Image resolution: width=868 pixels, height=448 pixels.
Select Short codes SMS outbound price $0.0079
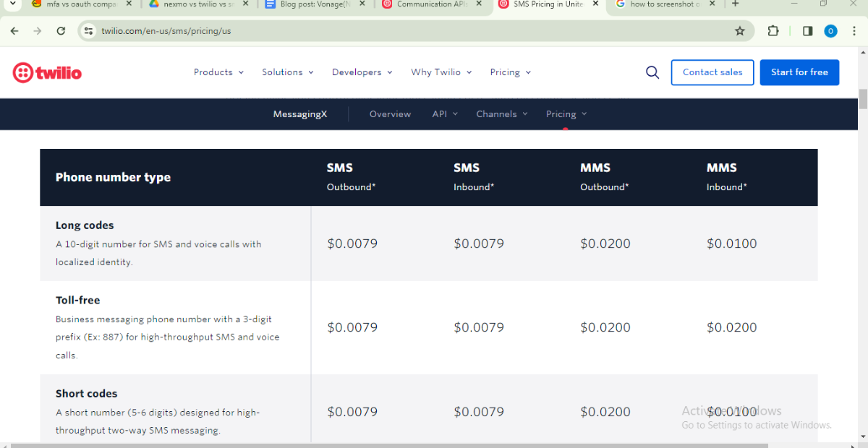coord(352,412)
